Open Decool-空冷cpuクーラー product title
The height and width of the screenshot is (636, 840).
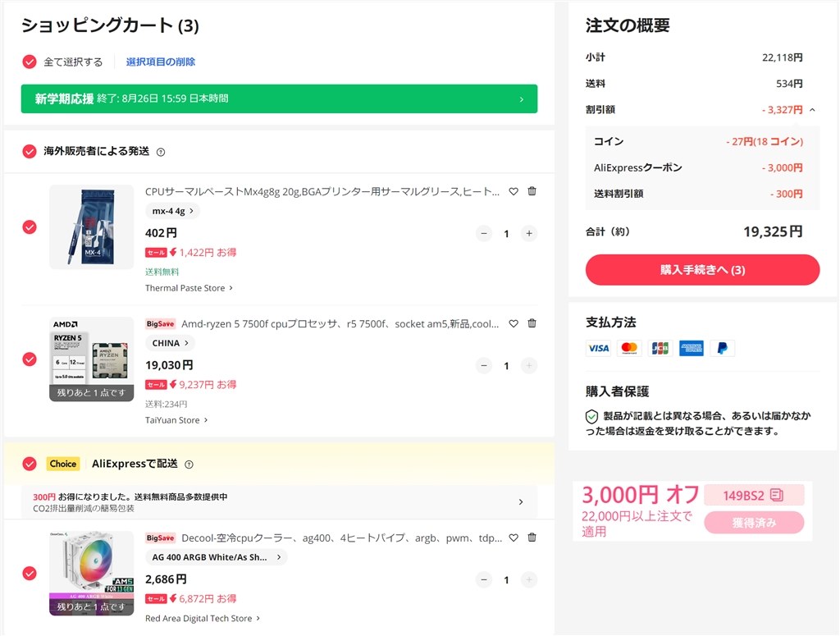tap(342, 538)
